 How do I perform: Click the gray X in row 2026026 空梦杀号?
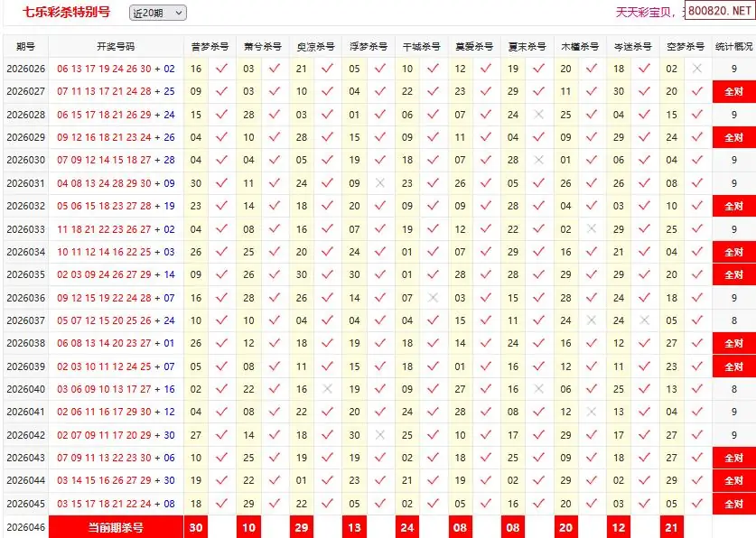pyautogui.click(x=696, y=69)
